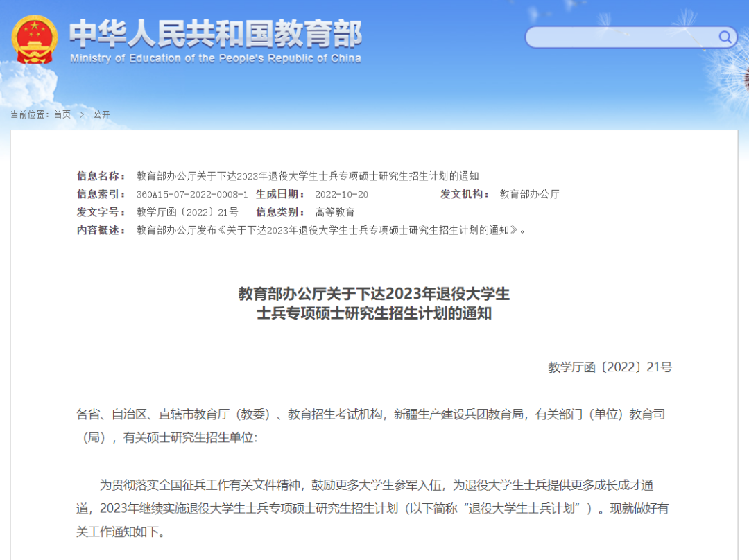Click the salutation paragraph starting 各省、自治区
Viewport: 749px width, 560px height.
pyautogui.click(x=370, y=426)
